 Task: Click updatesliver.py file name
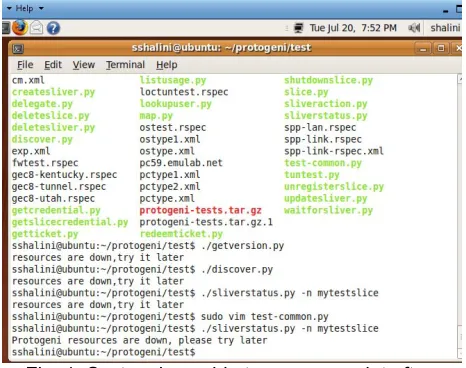click(x=326, y=198)
